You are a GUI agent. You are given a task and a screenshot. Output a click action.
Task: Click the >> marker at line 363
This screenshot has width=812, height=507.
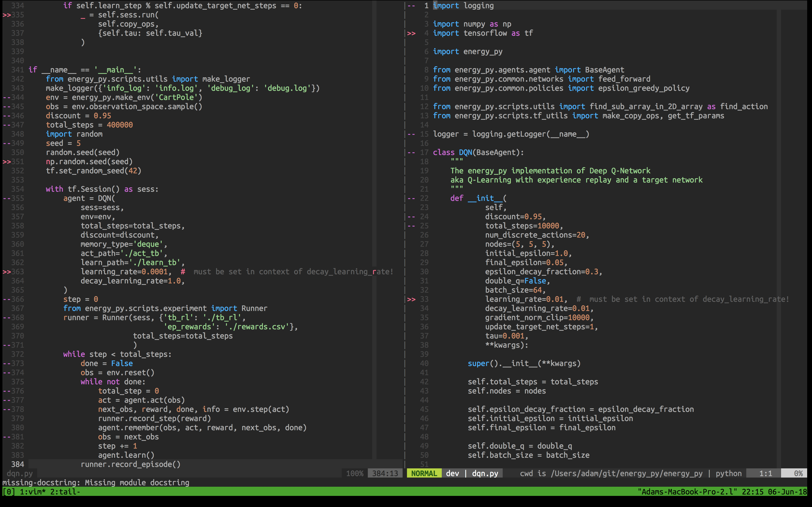tap(7, 272)
